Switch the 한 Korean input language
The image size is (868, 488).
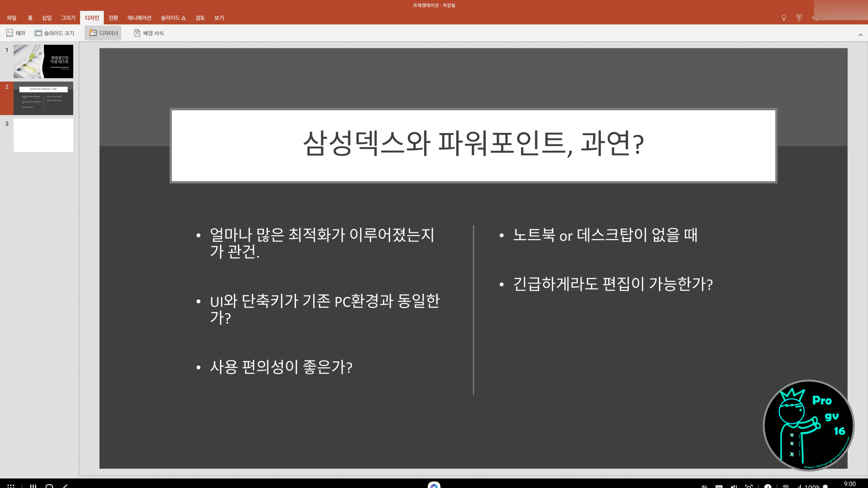point(704,487)
